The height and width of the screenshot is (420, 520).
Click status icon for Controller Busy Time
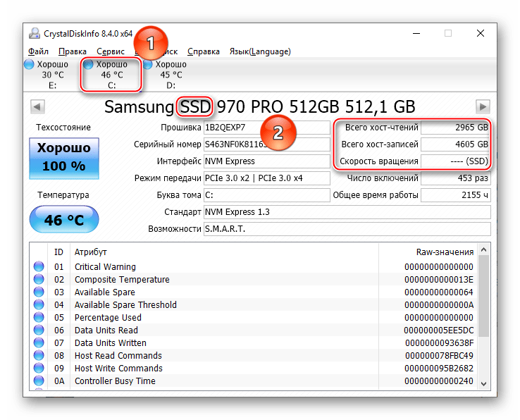[x=39, y=381]
